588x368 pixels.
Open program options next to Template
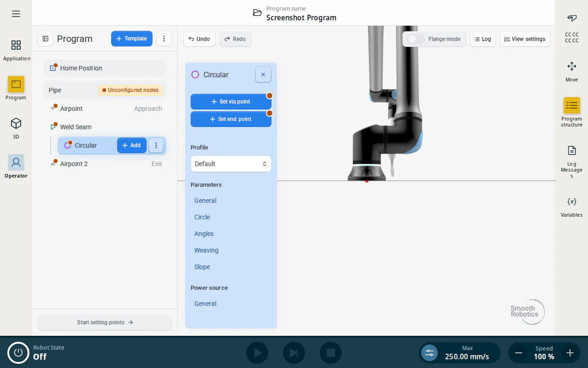[164, 39]
